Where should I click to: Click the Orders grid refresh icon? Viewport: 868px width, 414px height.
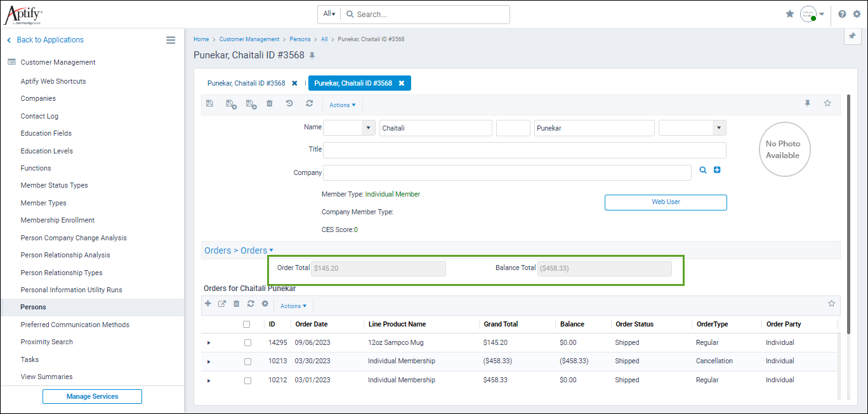coord(251,304)
